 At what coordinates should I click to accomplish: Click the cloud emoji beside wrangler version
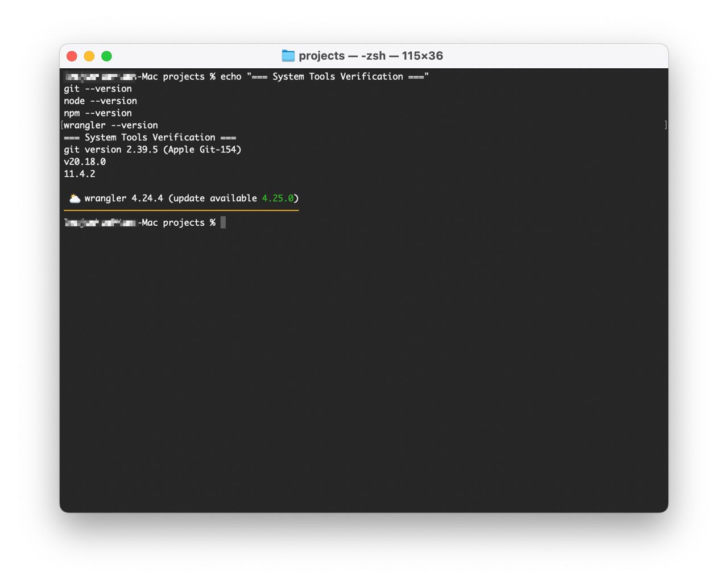pos(75,198)
